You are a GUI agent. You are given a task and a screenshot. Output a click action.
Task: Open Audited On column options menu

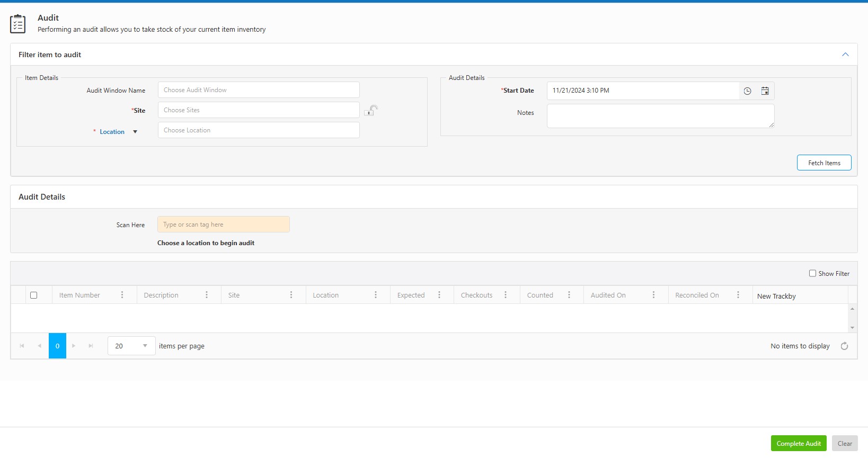[x=653, y=295]
